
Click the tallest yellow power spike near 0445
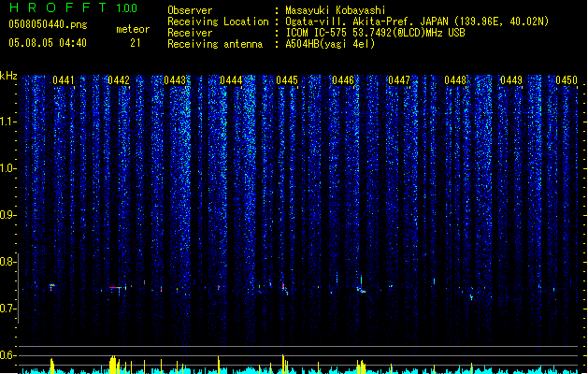click(283, 364)
